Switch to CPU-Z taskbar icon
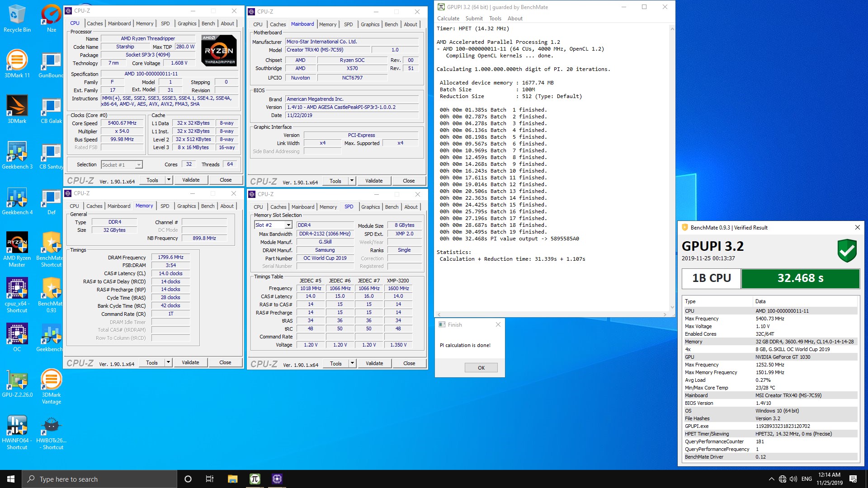Screen dimensions: 868x488 (277, 479)
